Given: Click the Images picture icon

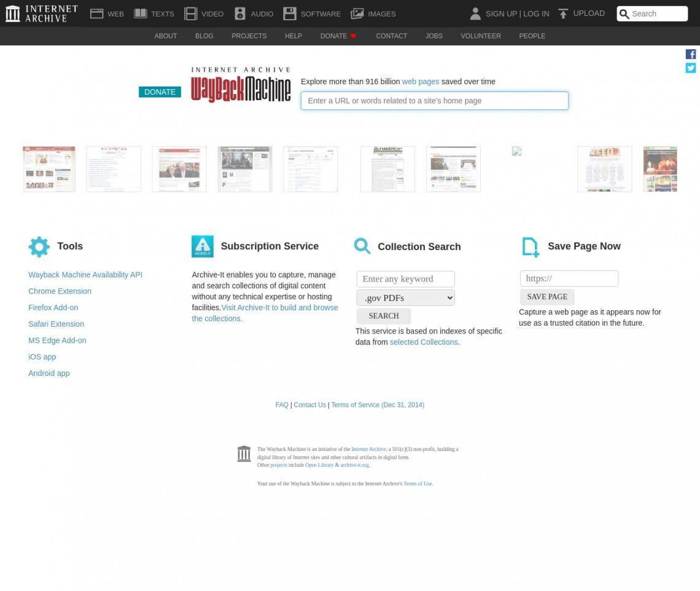Looking at the screenshot, I should coord(357,14).
